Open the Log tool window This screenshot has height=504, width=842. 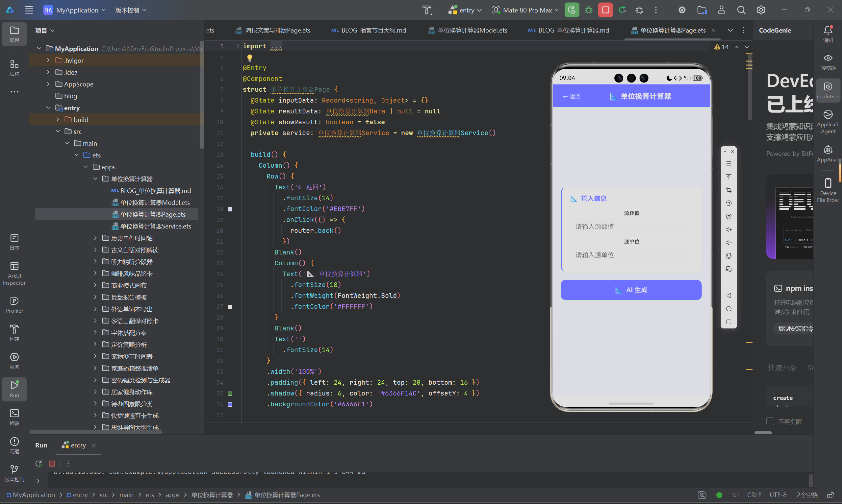[14, 242]
